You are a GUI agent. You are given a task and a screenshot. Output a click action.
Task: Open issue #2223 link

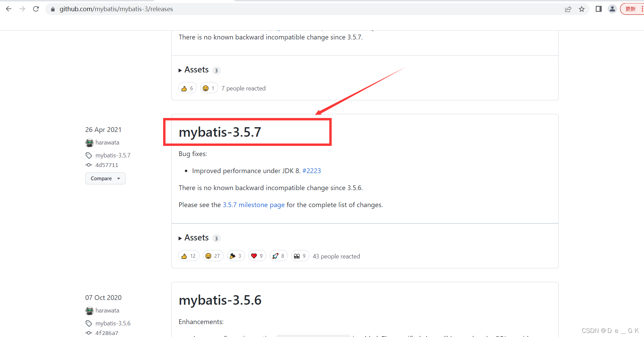(x=312, y=171)
